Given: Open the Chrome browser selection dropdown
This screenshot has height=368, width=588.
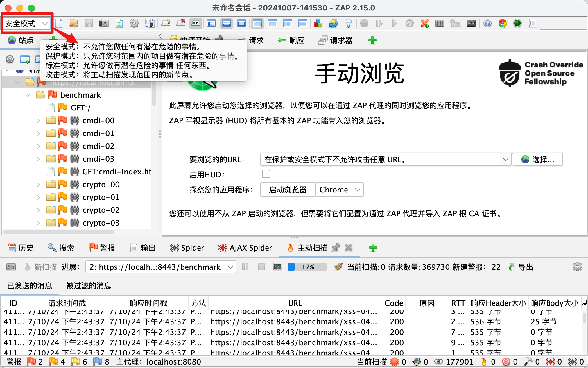Looking at the screenshot, I should point(339,190).
